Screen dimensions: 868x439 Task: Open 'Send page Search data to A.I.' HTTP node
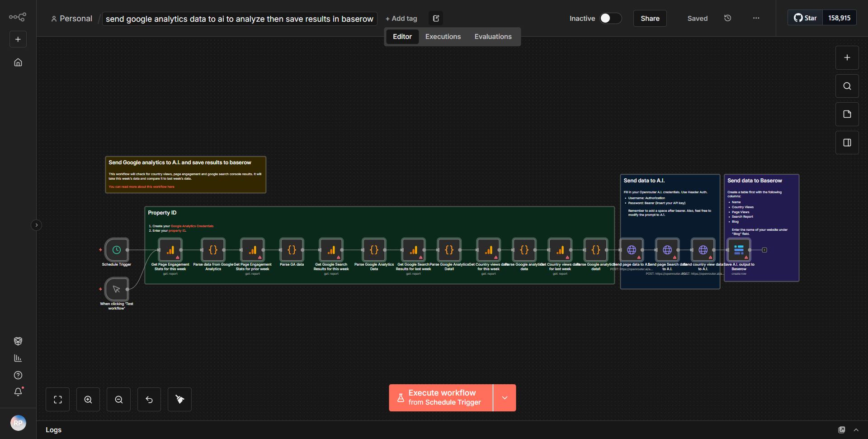pos(667,250)
